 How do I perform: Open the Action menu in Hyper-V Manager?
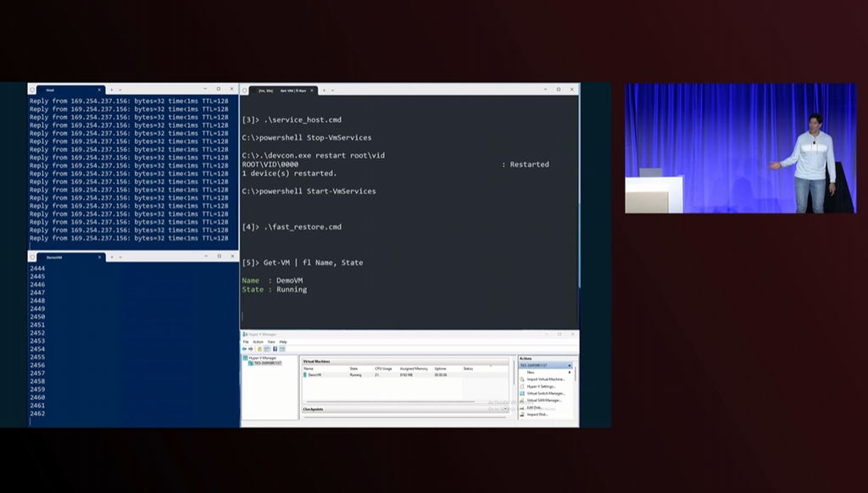tap(258, 341)
